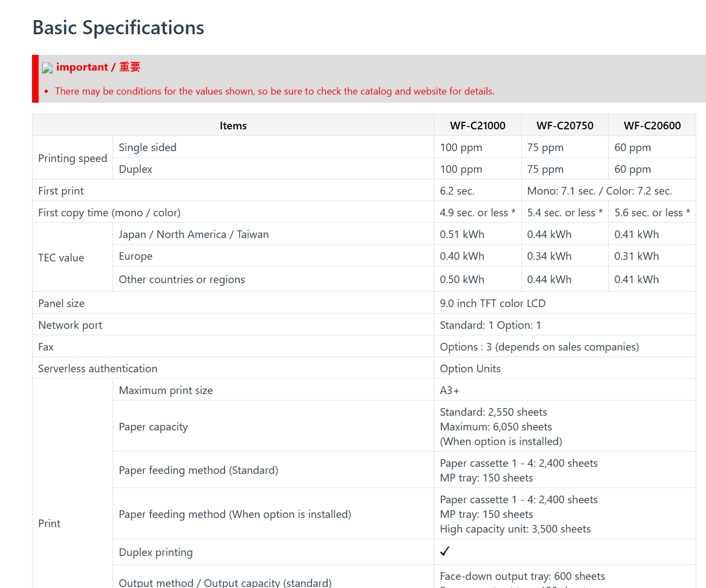Click the "Printing speed" row label
This screenshot has height=588, width=706.
[73, 158]
